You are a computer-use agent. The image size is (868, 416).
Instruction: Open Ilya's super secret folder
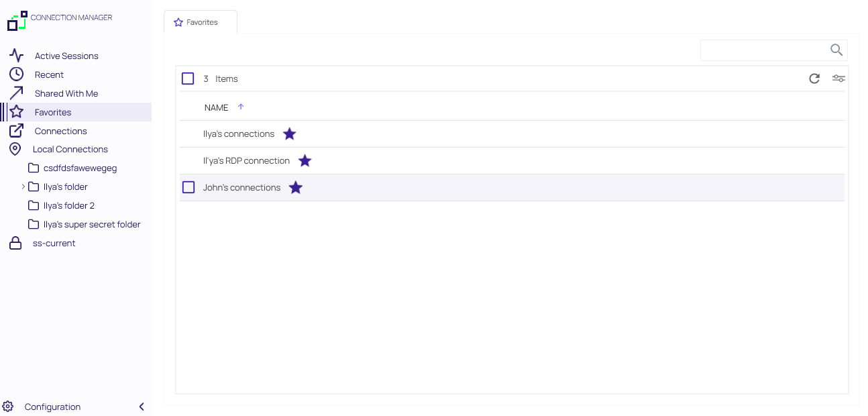click(x=91, y=225)
